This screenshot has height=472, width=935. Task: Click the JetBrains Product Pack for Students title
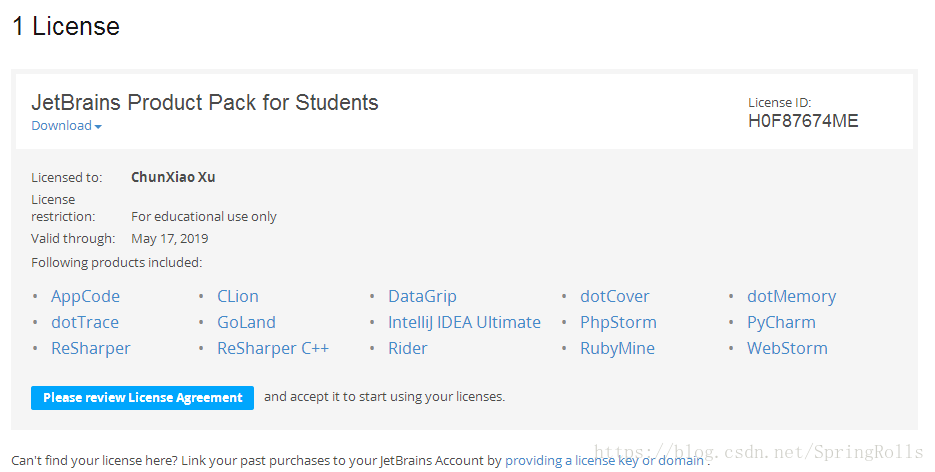pos(205,102)
